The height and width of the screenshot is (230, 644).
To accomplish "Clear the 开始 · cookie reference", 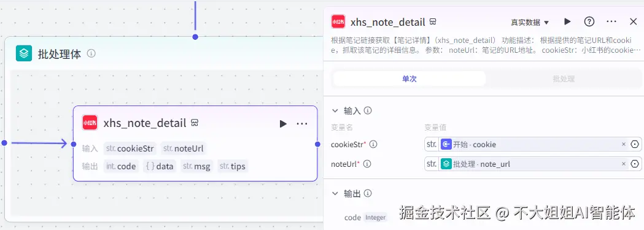I will click(x=624, y=144).
